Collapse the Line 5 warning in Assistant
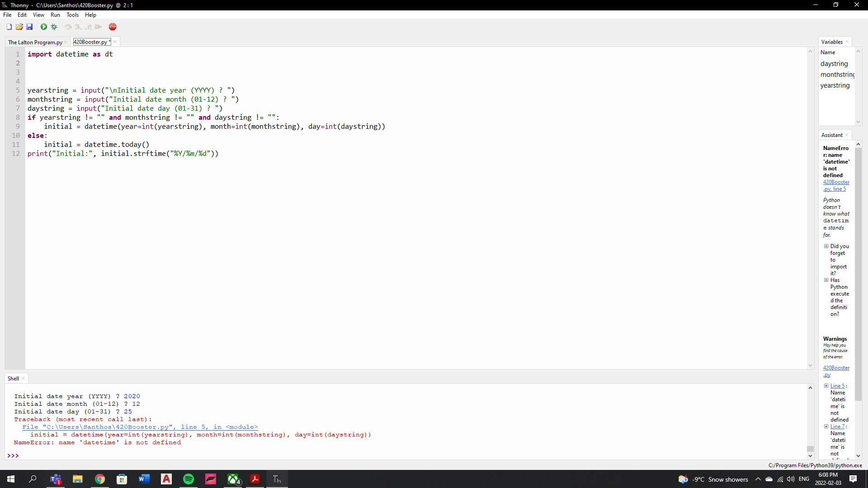The width and height of the screenshot is (868, 488). 826,386
